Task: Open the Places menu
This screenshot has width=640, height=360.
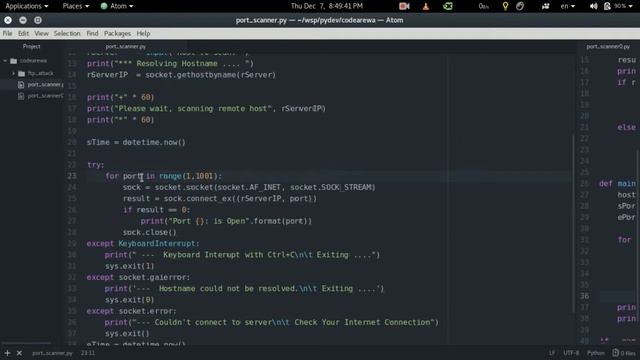Action: [x=76, y=6]
